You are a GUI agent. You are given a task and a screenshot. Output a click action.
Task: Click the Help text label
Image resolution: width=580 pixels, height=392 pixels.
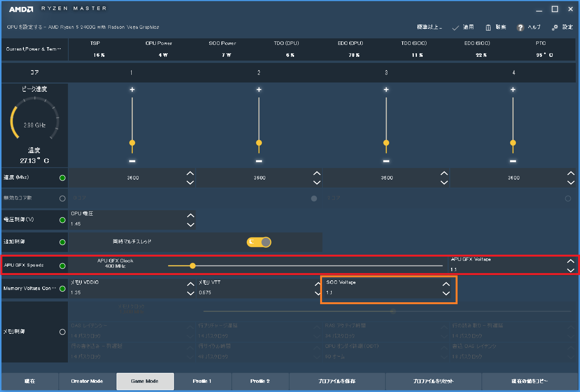(534, 27)
